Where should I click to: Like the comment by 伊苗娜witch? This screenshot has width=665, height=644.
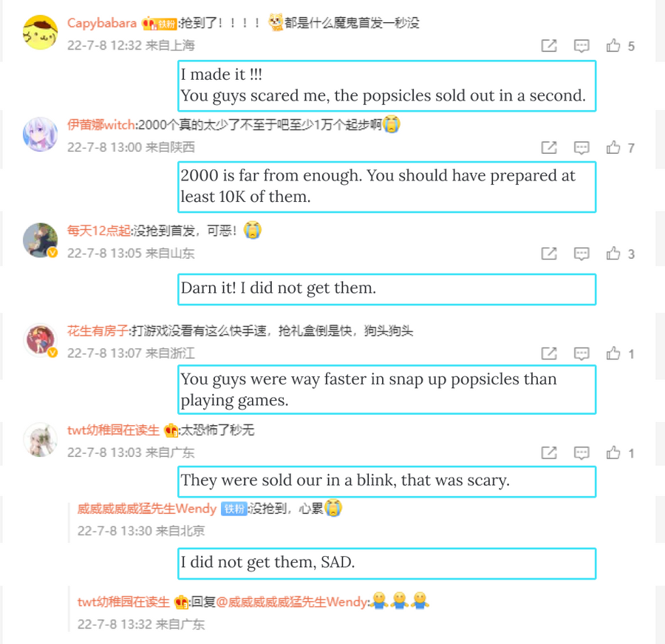pos(613,147)
